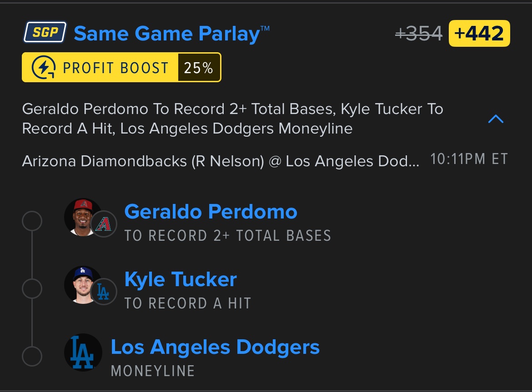This screenshot has width=532, height=392.
Task: Open the Los Angeles Dodgers name link
Action: pos(215,347)
